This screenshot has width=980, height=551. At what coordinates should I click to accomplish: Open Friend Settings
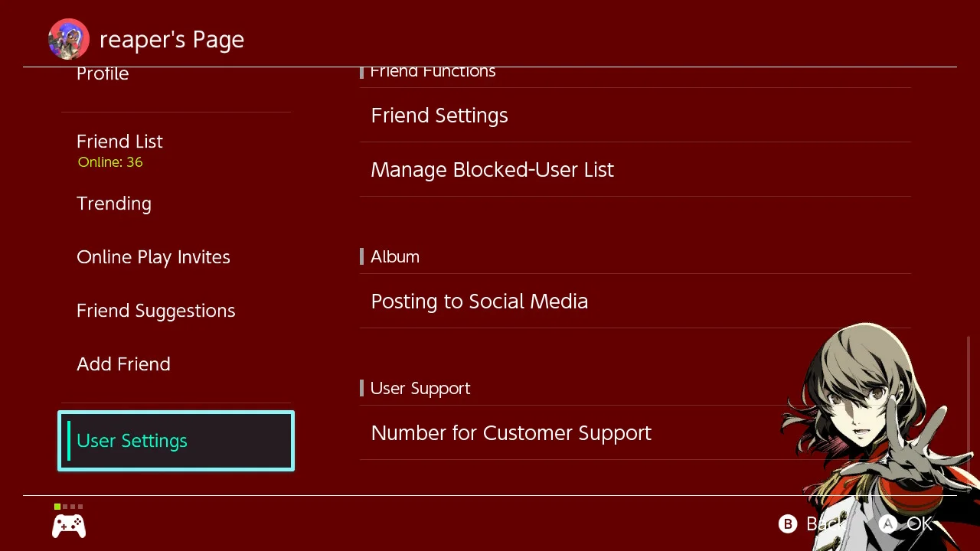coord(635,116)
